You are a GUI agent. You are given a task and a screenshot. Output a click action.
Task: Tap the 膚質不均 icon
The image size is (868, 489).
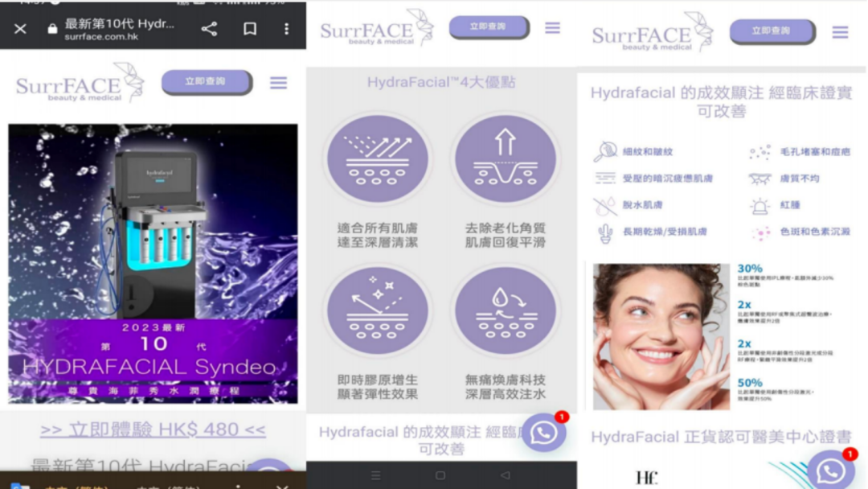coord(760,179)
